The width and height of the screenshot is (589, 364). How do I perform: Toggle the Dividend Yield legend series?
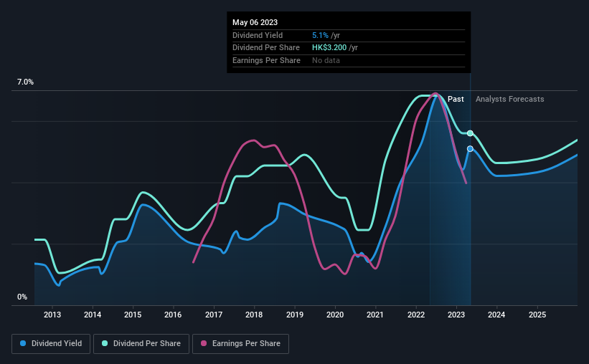[51, 344]
